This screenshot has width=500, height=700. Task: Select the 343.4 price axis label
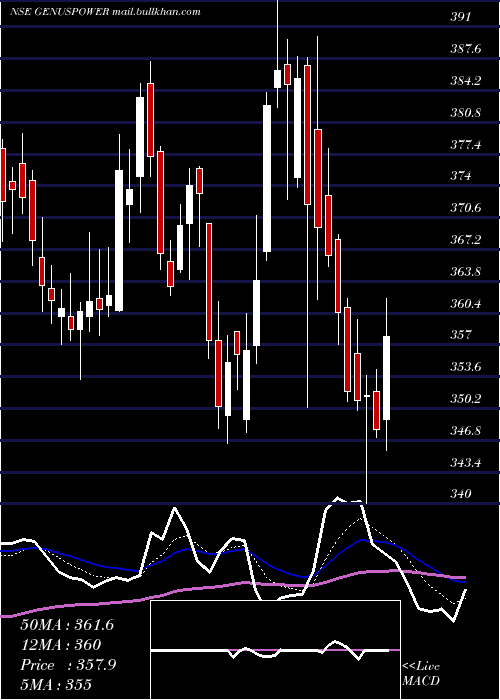click(x=466, y=462)
